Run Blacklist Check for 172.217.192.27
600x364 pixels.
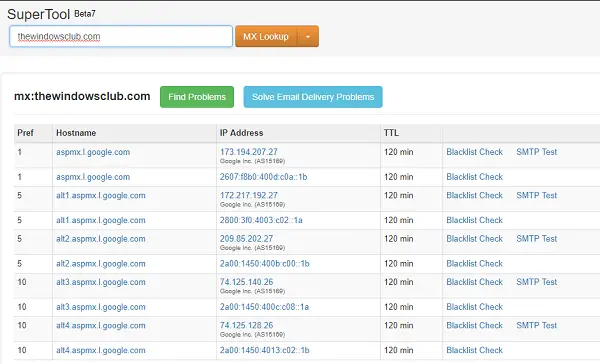point(474,195)
